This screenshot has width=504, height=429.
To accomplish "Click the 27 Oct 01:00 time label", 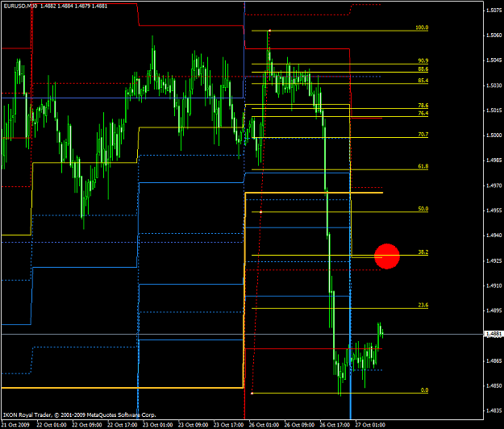I will click(369, 425).
